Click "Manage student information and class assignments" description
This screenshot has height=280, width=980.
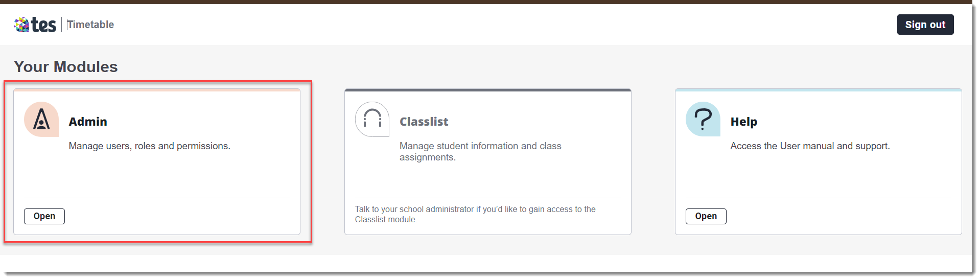point(480,152)
